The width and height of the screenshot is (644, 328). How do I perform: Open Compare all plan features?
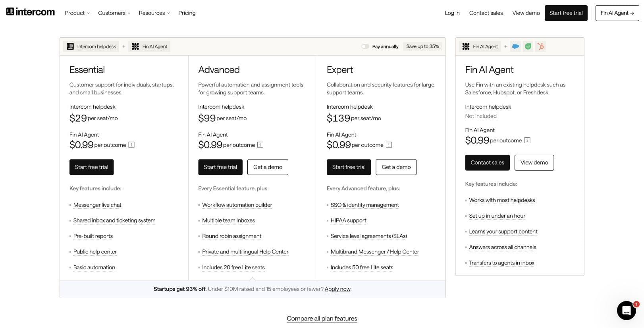322,318
